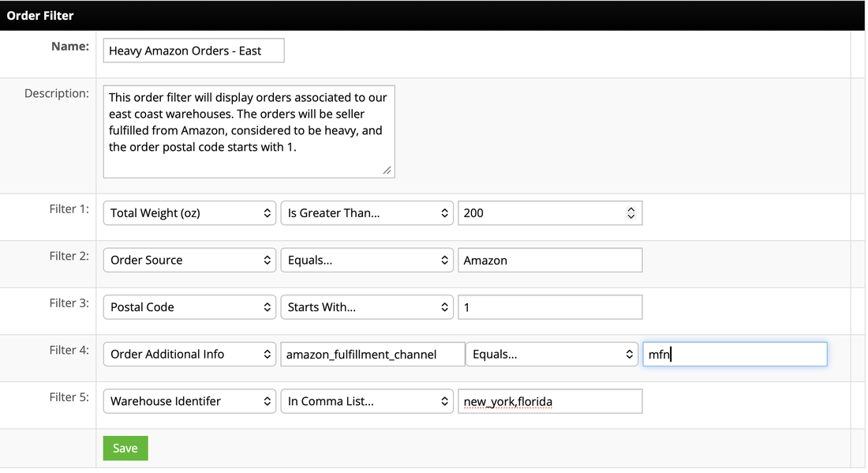Click the mfn value field
The height and width of the screenshot is (473, 868).
pyautogui.click(x=735, y=355)
